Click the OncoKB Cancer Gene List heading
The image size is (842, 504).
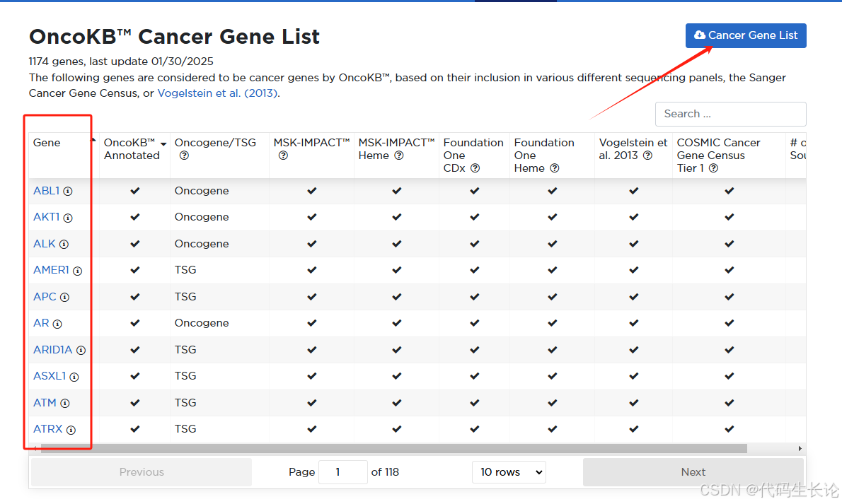(x=174, y=37)
